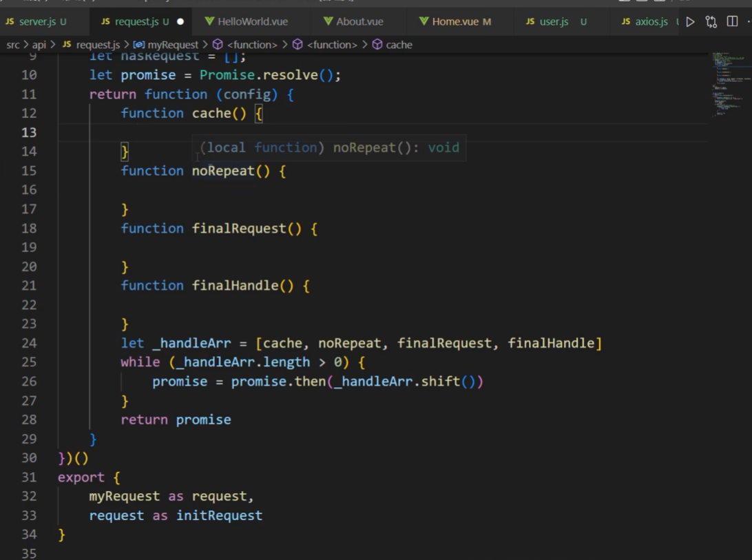Image resolution: width=752 pixels, height=560 pixels.
Task: Click 'return promise' on line 28
Action: (x=176, y=420)
